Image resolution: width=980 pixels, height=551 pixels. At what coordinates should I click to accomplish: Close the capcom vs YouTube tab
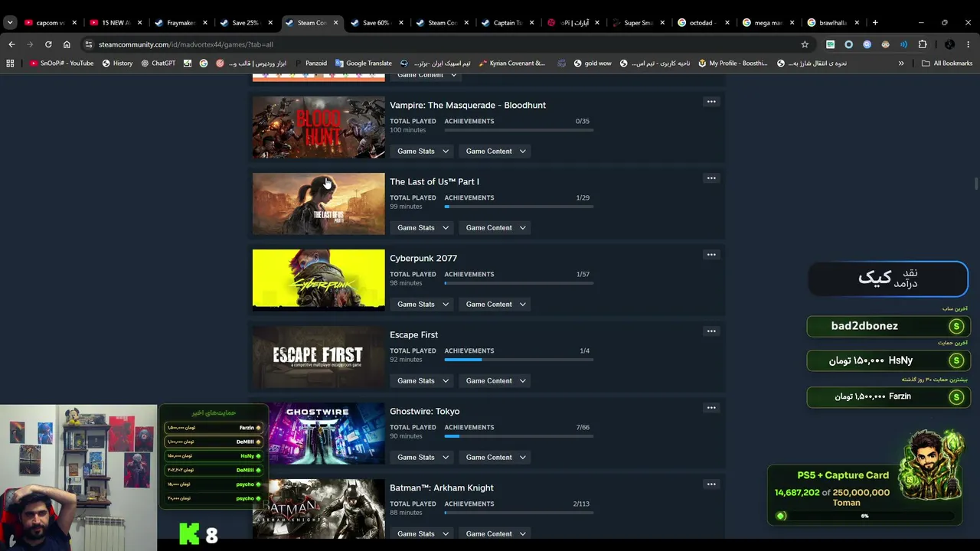[74, 23]
